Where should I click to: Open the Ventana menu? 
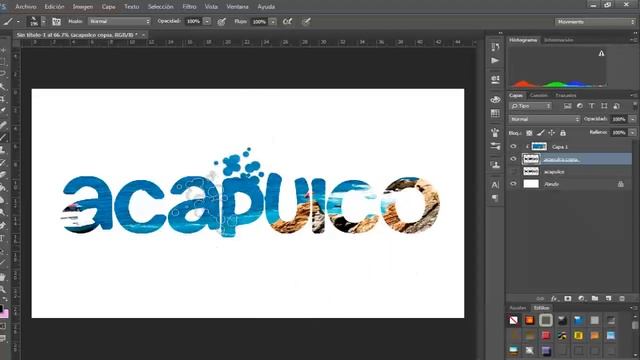pos(237,7)
